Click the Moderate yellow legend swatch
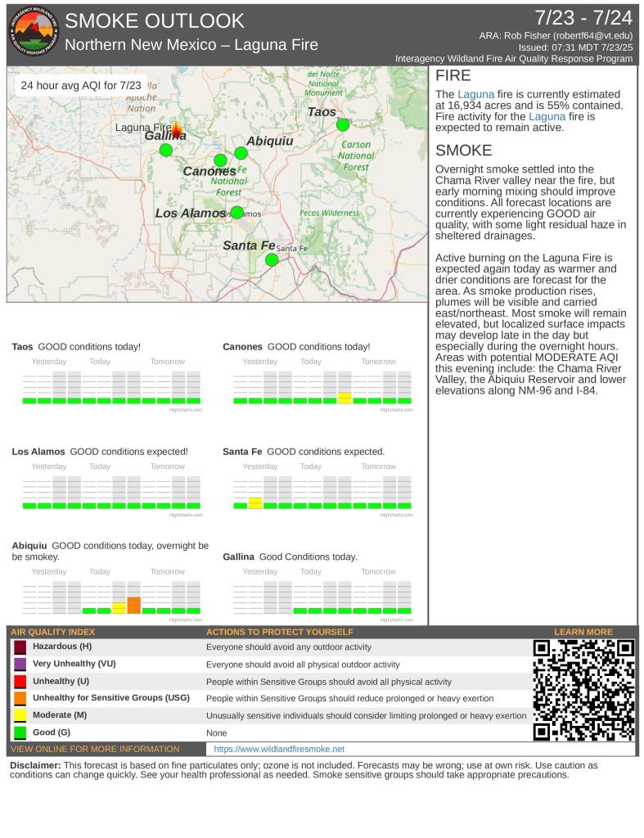Screen dimensions: 644x838 (20, 715)
